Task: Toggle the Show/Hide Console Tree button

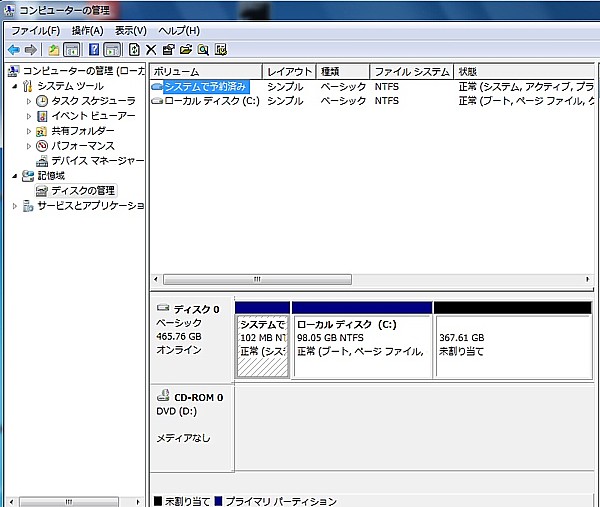Action: [72, 50]
